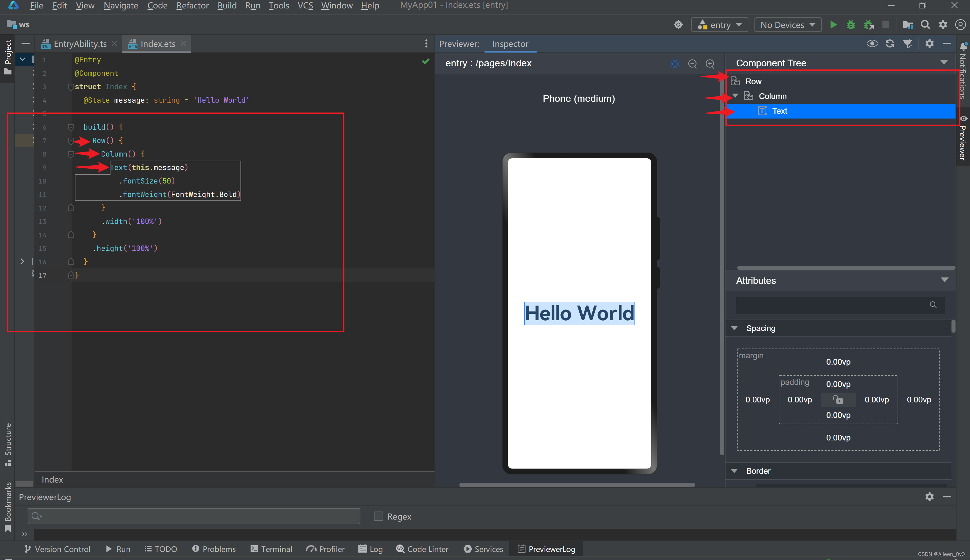The width and height of the screenshot is (970, 560).
Task: Expand the Border section disclosure triangle
Action: point(735,471)
